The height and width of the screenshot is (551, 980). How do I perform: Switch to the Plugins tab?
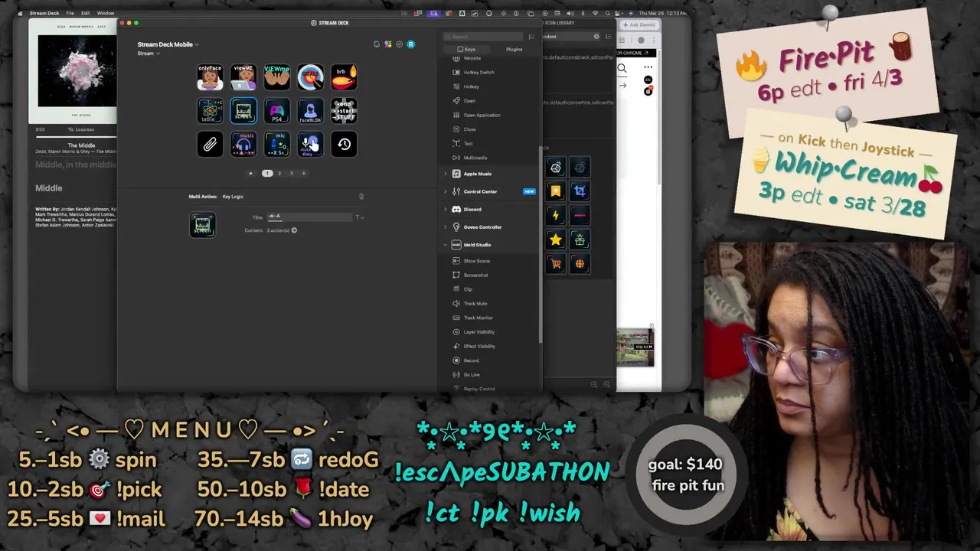514,49
